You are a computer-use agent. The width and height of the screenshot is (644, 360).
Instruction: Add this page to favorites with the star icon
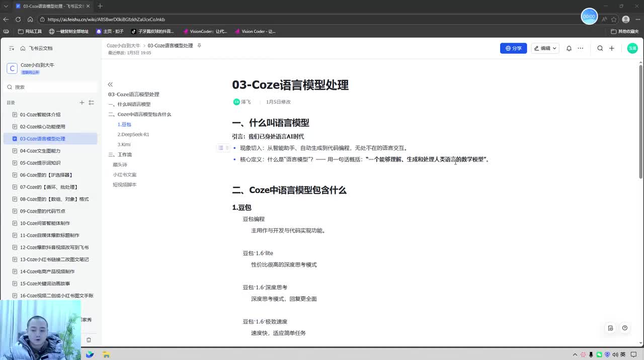click(x=614, y=19)
